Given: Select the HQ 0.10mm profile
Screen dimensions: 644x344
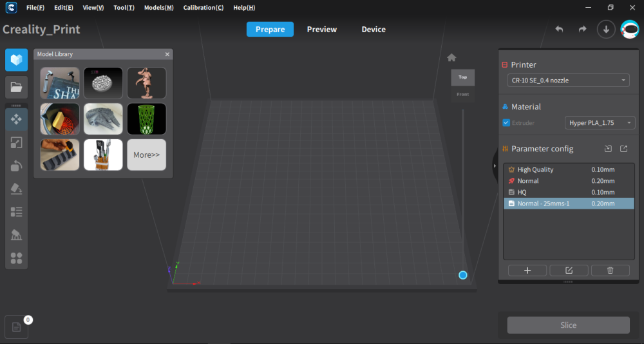Looking at the screenshot, I should coord(569,192).
